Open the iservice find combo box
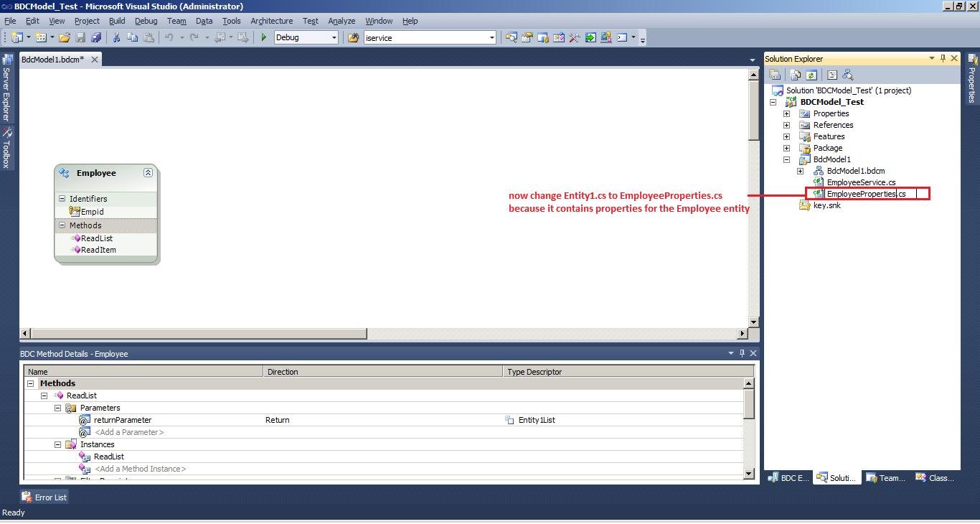980x524 pixels. click(430, 37)
